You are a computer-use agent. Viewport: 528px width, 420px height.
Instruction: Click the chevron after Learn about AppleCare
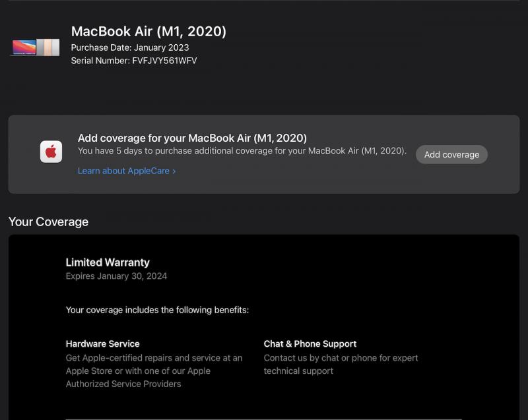174,171
